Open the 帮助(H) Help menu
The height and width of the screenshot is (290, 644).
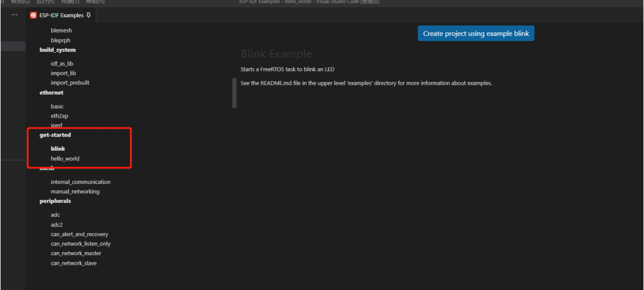coord(95,2)
